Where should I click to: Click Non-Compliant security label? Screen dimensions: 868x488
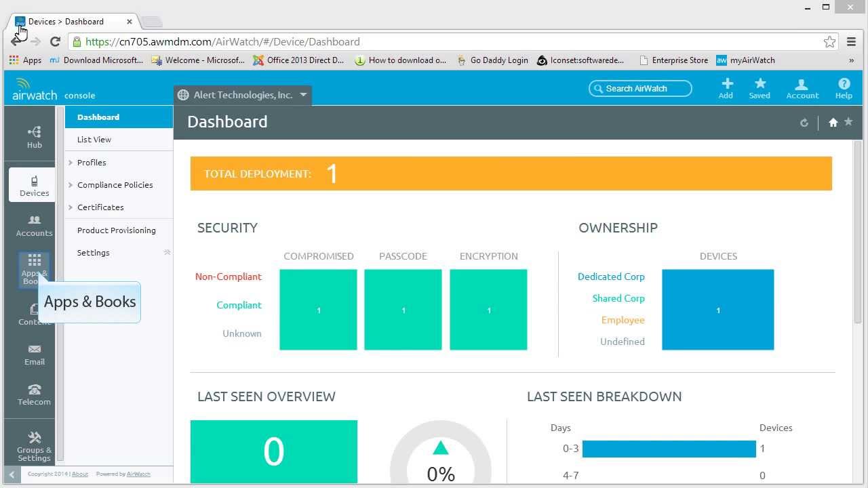point(228,277)
